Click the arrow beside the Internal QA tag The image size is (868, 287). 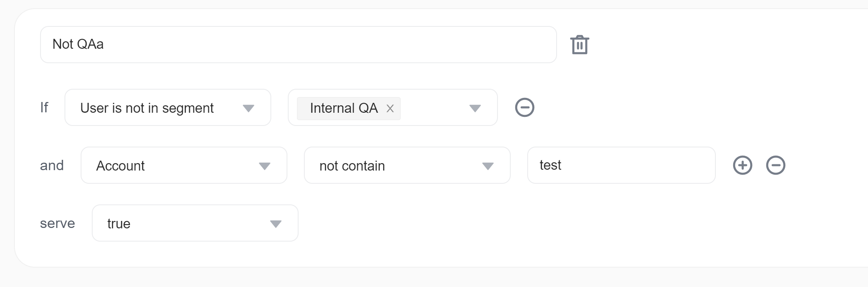click(x=475, y=108)
